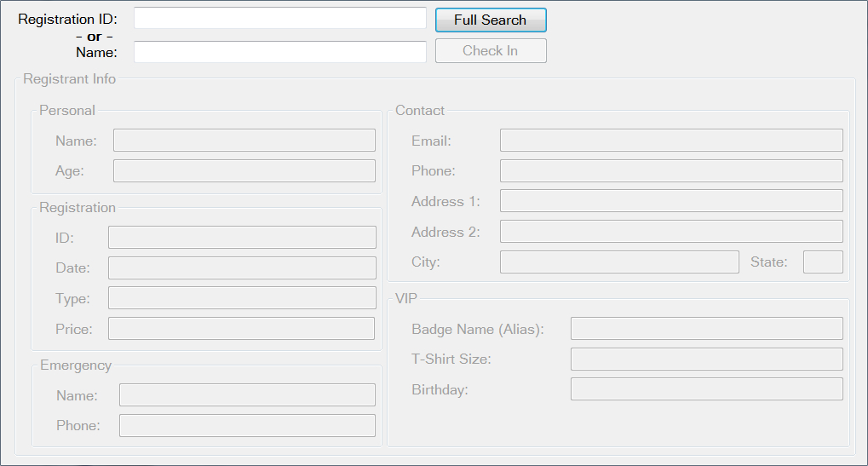Click the small State field
Image resolution: width=868 pixels, height=466 pixels.
click(823, 262)
